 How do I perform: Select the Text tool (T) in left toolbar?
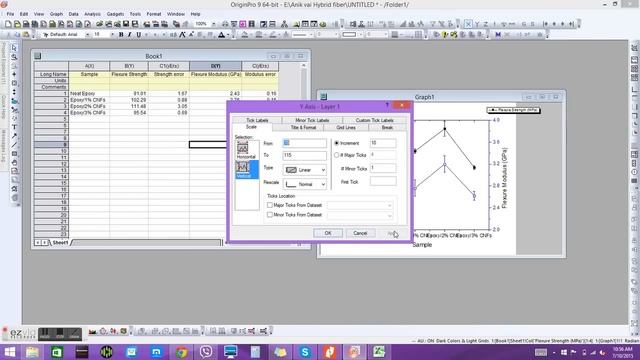click(14, 127)
